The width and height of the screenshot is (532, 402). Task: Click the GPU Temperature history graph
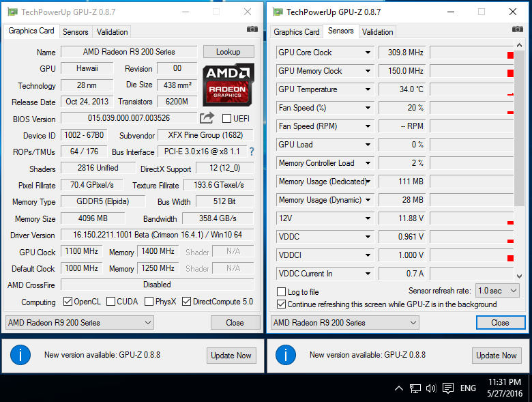point(471,89)
